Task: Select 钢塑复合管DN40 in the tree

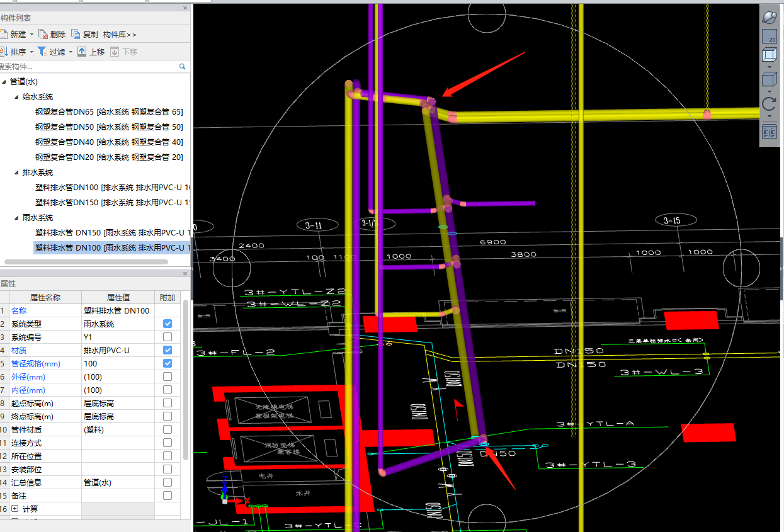Action: (109, 142)
